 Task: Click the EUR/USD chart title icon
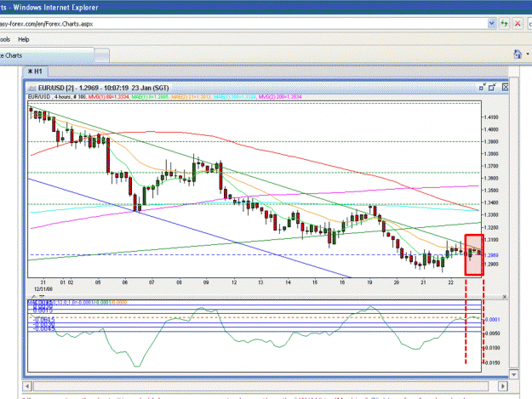coord(31,88)
